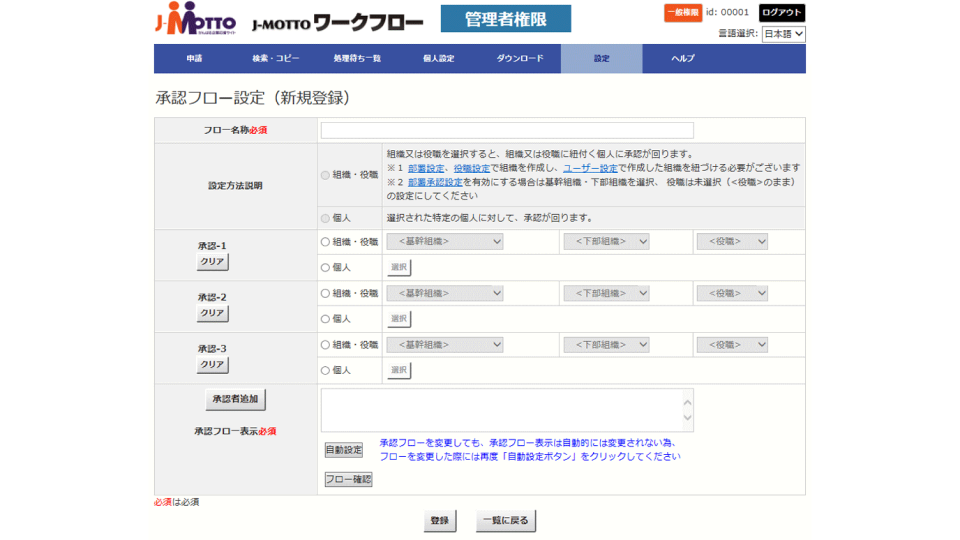Switch to the ダウンロード tab

pos(520,59)
